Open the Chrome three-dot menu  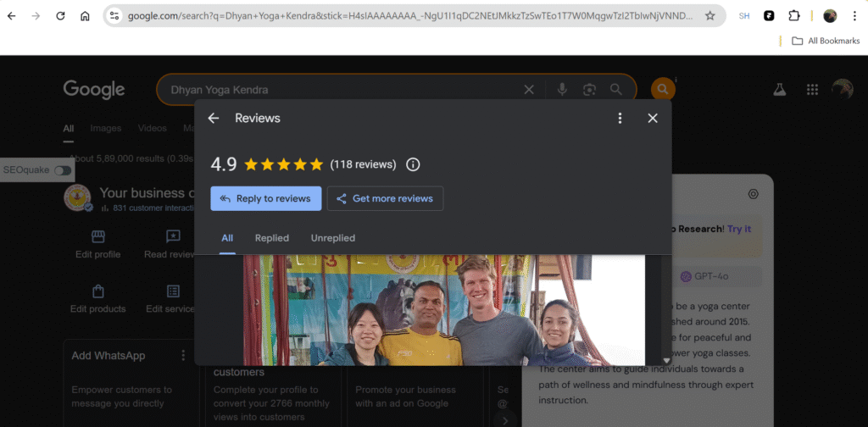(854, 16)
